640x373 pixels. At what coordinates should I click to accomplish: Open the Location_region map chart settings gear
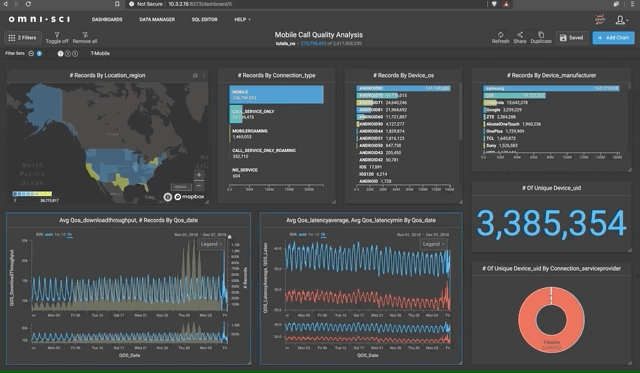[x=195, y=75]
